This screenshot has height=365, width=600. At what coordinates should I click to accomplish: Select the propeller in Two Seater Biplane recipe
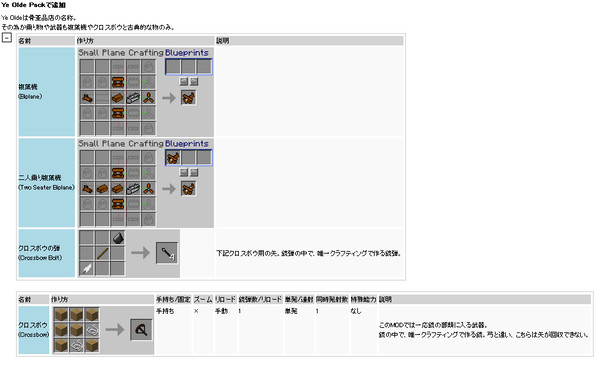(x=148, y=189)
